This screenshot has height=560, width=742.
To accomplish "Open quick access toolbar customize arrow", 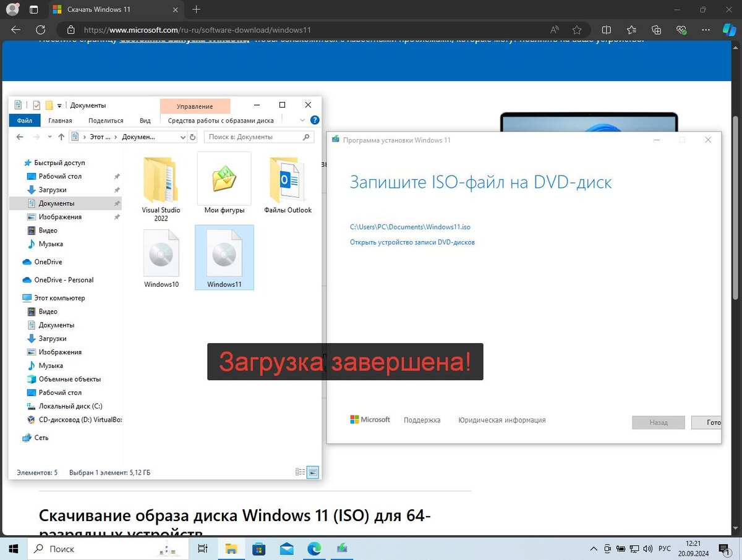I will coord(59,106).
